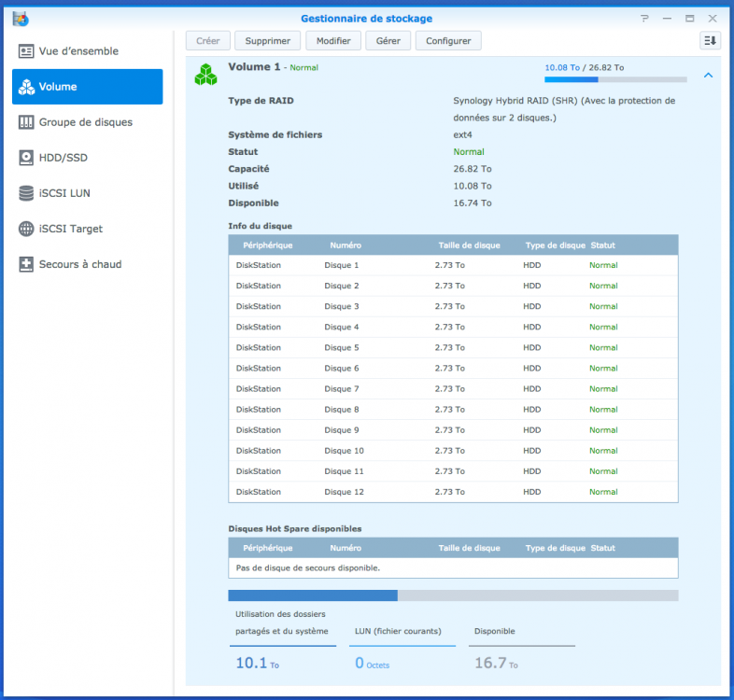Select Volume in the left sidebar

point(87,87)
